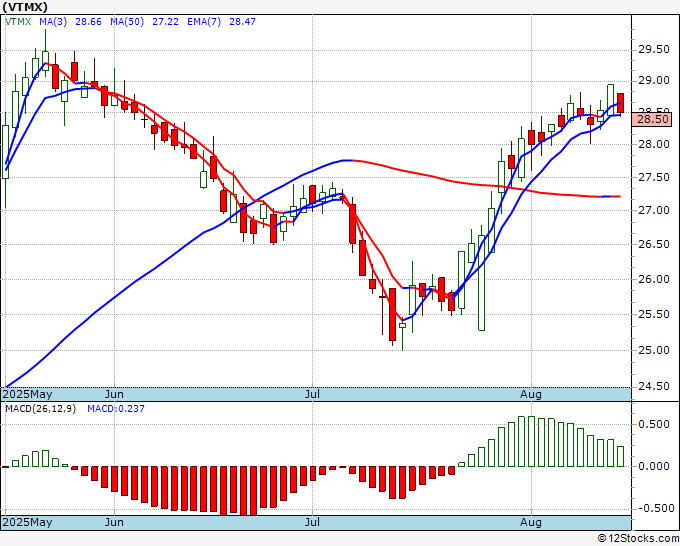The image size is (680, 546).
Task: Click the (VTMX) chart title
Action: pyautogui.click(x=25, y=7)
